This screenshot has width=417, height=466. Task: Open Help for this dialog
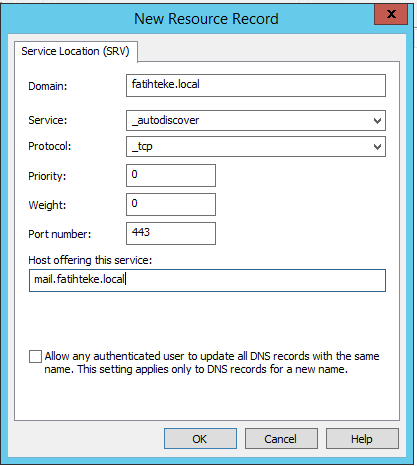coord(362,439)
